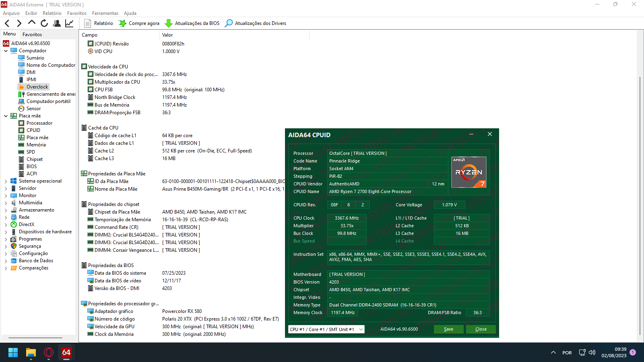
Task: Select the North Bridge Clock row
Action: pyautogui.click(x=115, y=97)
